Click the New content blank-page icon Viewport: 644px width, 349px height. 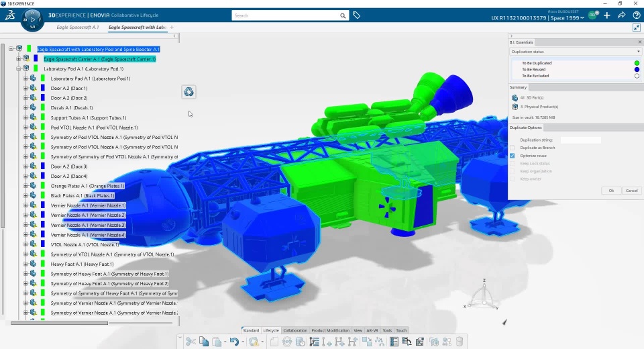(274, 341)
